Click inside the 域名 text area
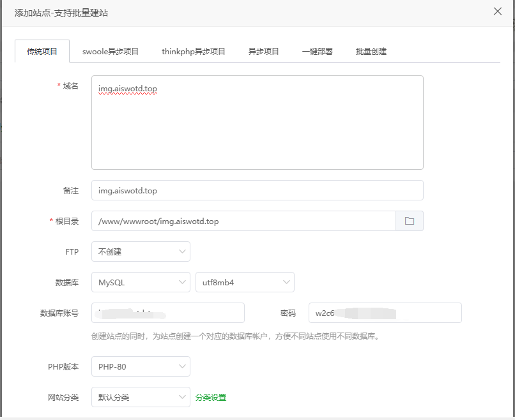 [x=257, y=128]
